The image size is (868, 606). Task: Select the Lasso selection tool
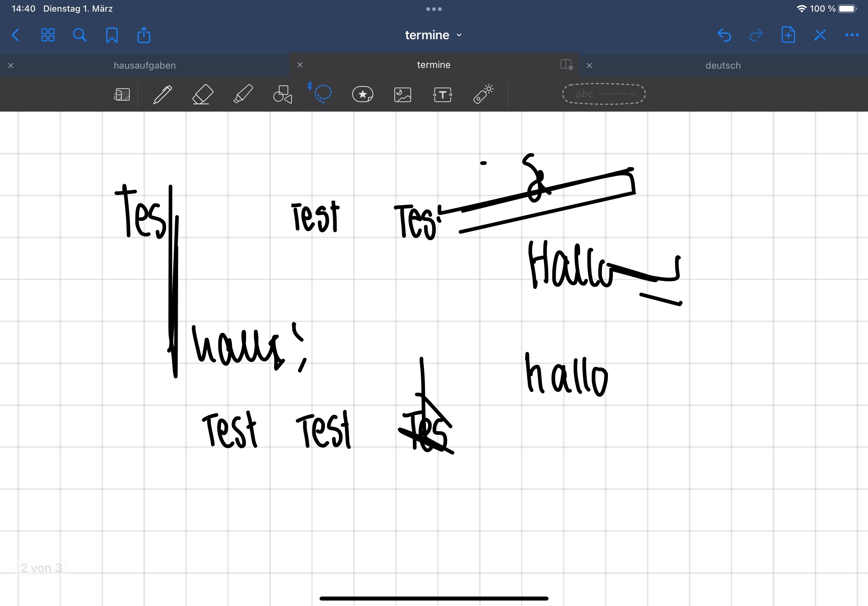click(x=322, y=94)
